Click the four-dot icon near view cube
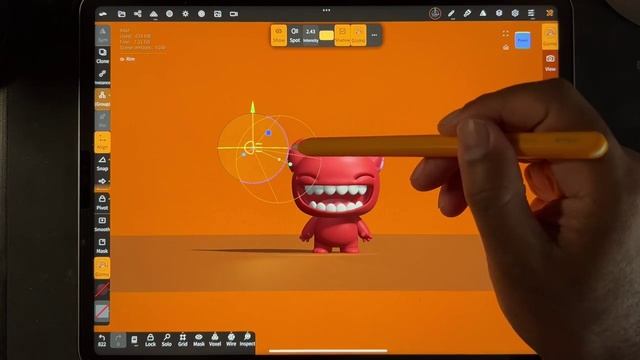 505,33
